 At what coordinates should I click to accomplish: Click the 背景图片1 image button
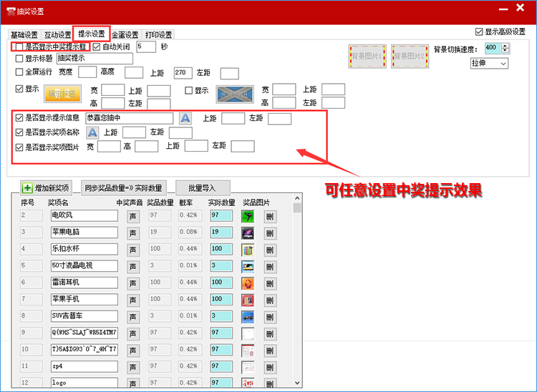(x=367, y=56)
